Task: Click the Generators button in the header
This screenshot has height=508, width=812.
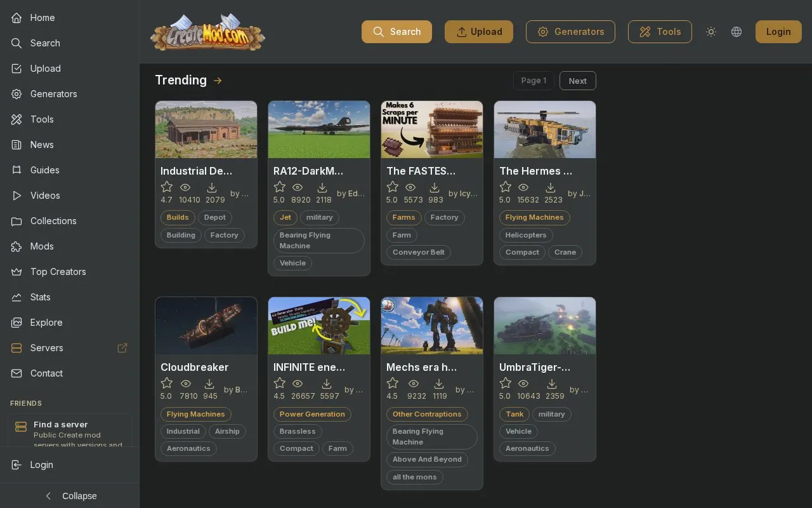Action: (x=570, y=32)
